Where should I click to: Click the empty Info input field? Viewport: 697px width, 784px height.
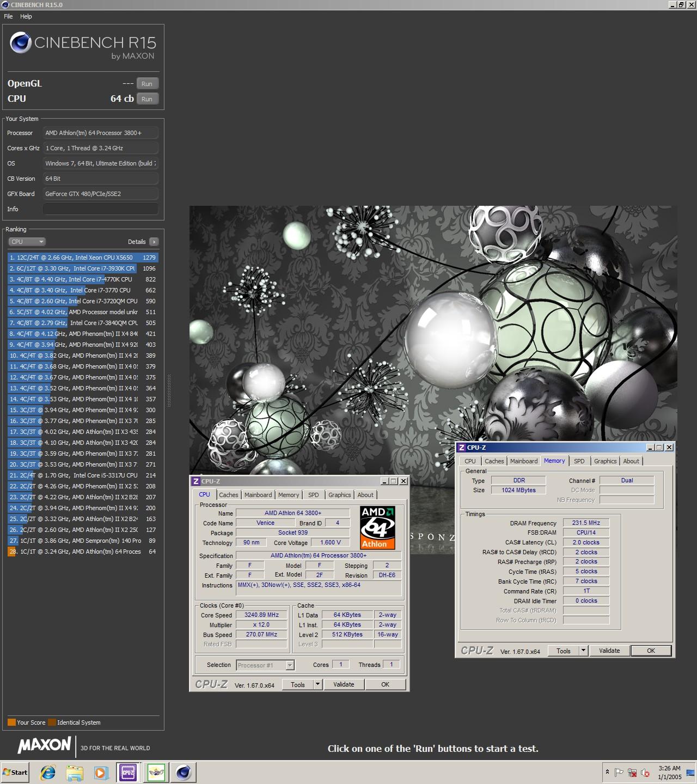point(101,209)
